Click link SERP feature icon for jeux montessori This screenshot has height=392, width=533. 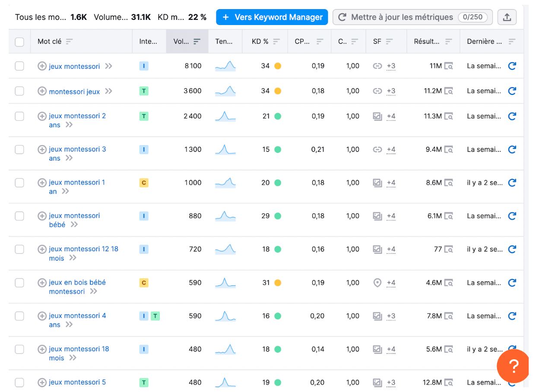[378, 66]
